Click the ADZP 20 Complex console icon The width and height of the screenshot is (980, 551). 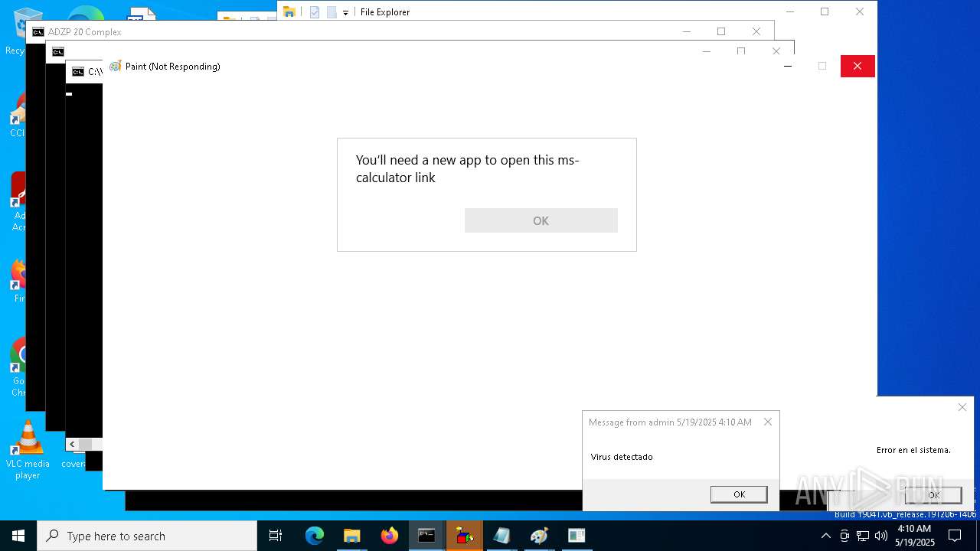pyautogui.click(x=38, y=32)
